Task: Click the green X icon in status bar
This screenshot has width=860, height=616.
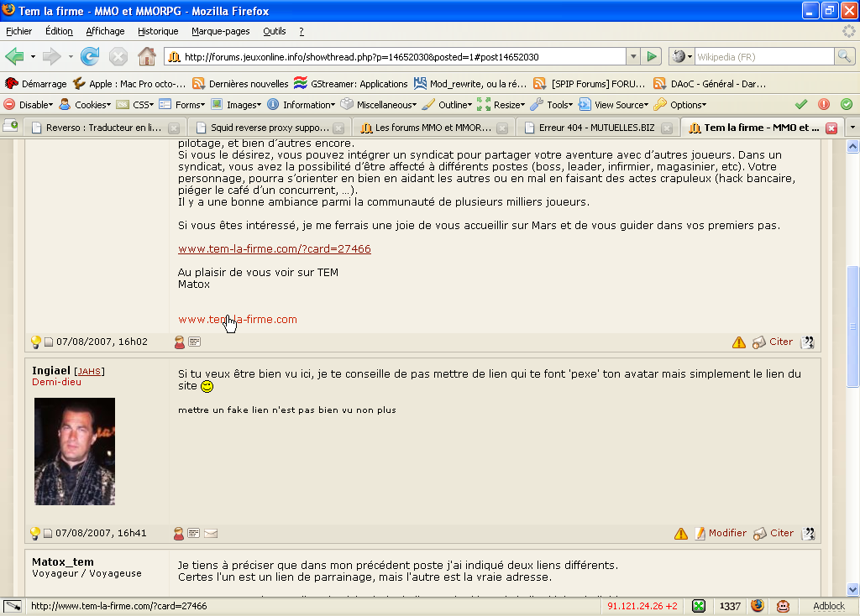Action: pyautogui.click(x=698, y=606)
